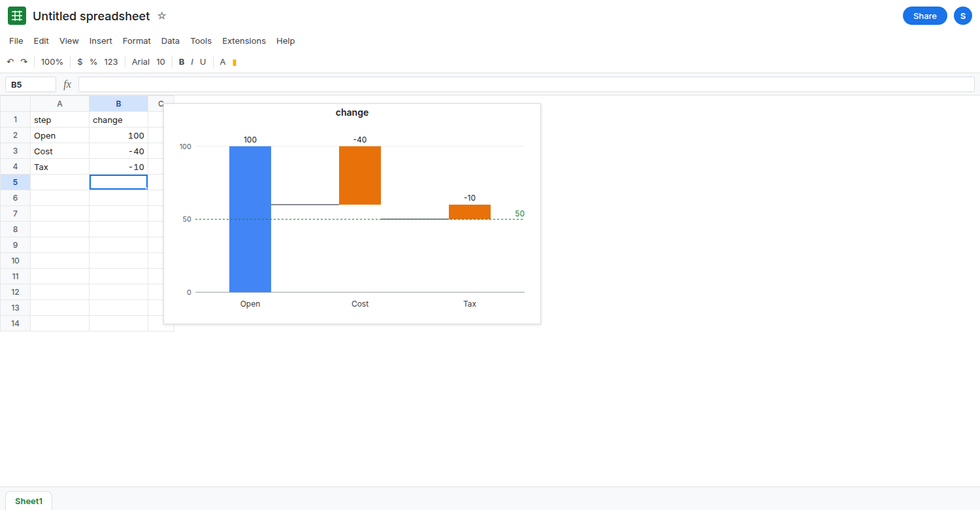
Task: Select cell with value -40
Action: [x=118, y=151]
